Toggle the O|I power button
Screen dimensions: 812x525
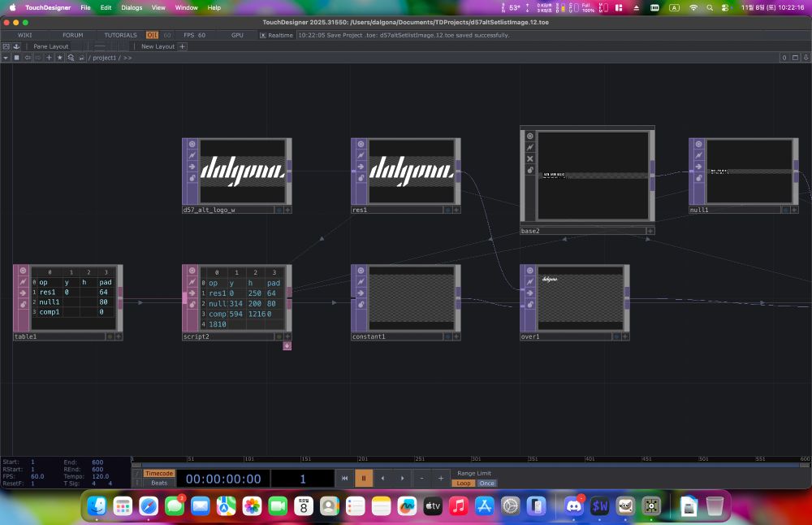click(x=153, y=35)
